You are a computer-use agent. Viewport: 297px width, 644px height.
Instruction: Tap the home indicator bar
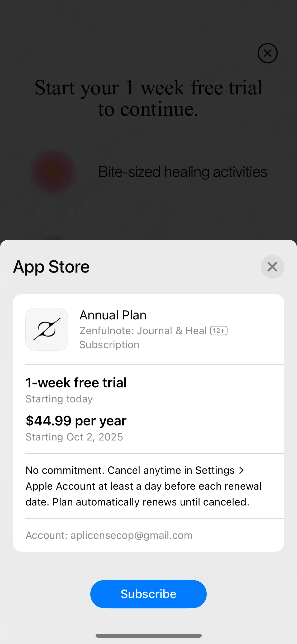149,636
